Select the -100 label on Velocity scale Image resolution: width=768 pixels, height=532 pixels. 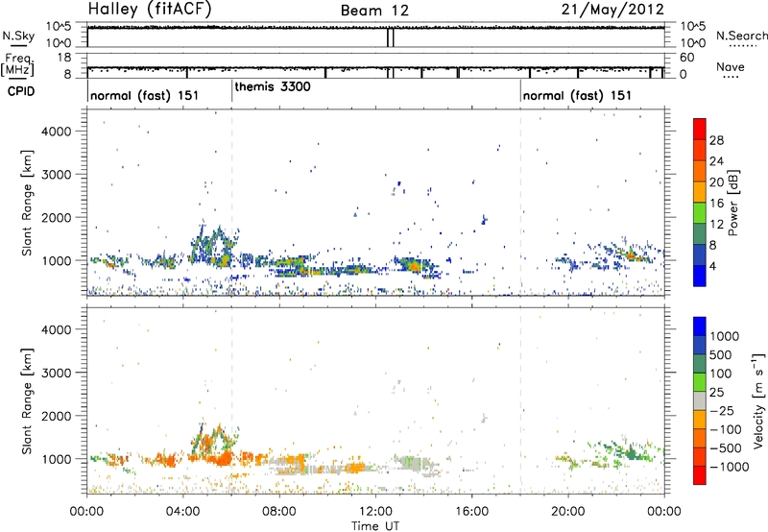click(x=726, y=429)
